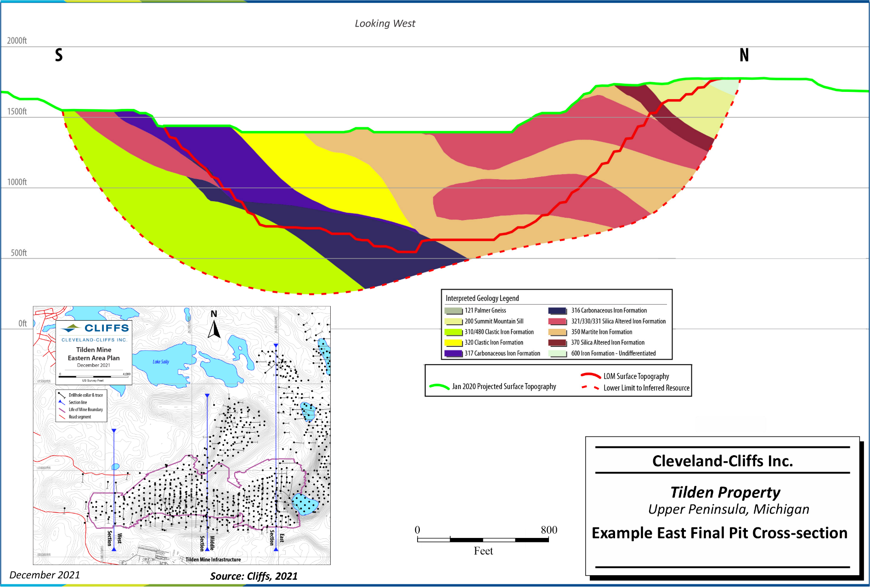Select the 350 Martite Iron Formation swatch
The width and height of the screenshot is (870, 588).
coord(557,332)
